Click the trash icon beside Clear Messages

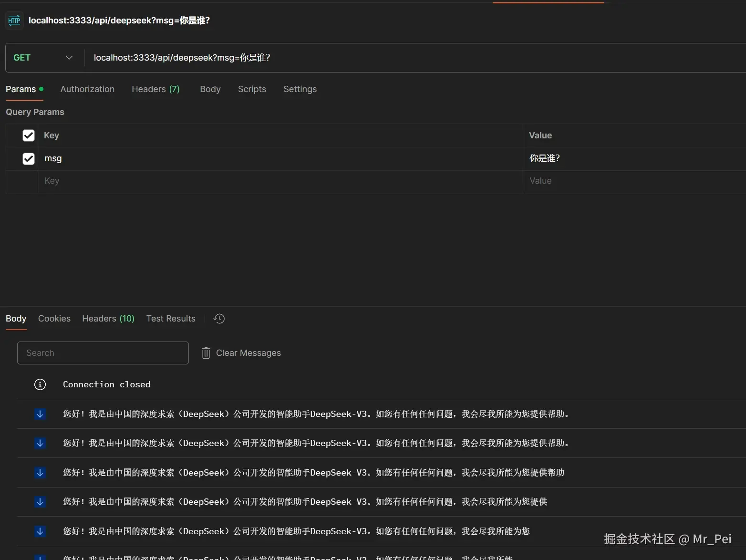(206, 353)
